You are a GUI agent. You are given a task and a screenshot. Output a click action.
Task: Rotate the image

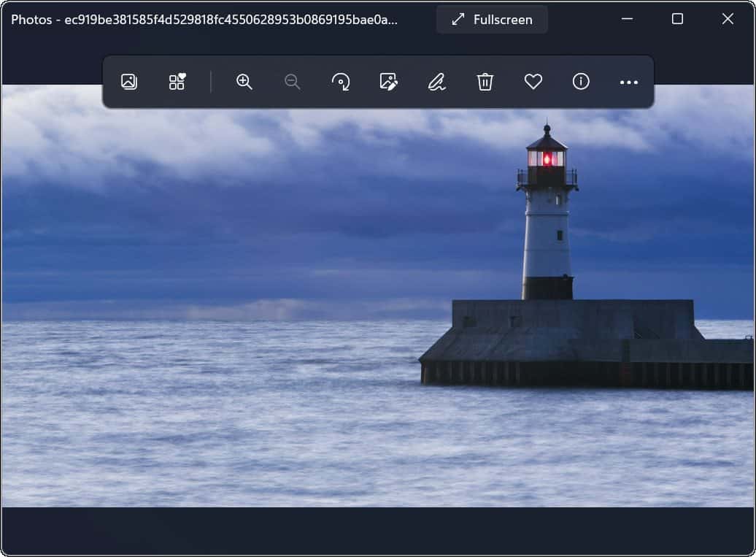(340, 82)
